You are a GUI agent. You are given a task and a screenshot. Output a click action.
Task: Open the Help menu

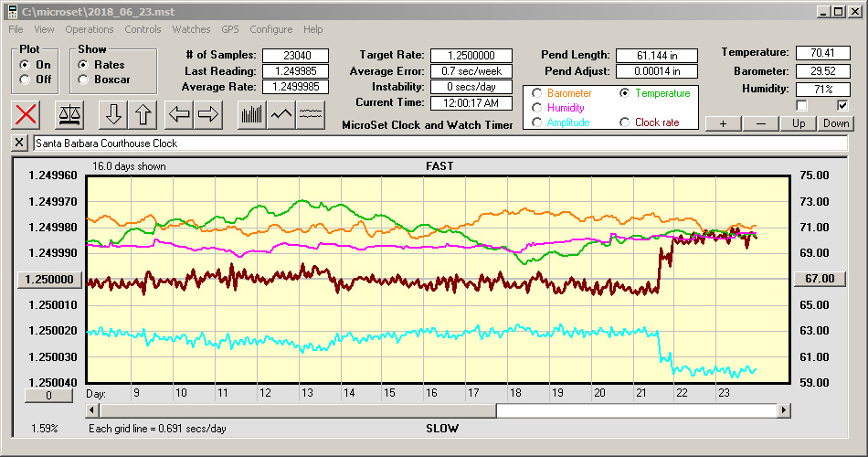point(312,29)
